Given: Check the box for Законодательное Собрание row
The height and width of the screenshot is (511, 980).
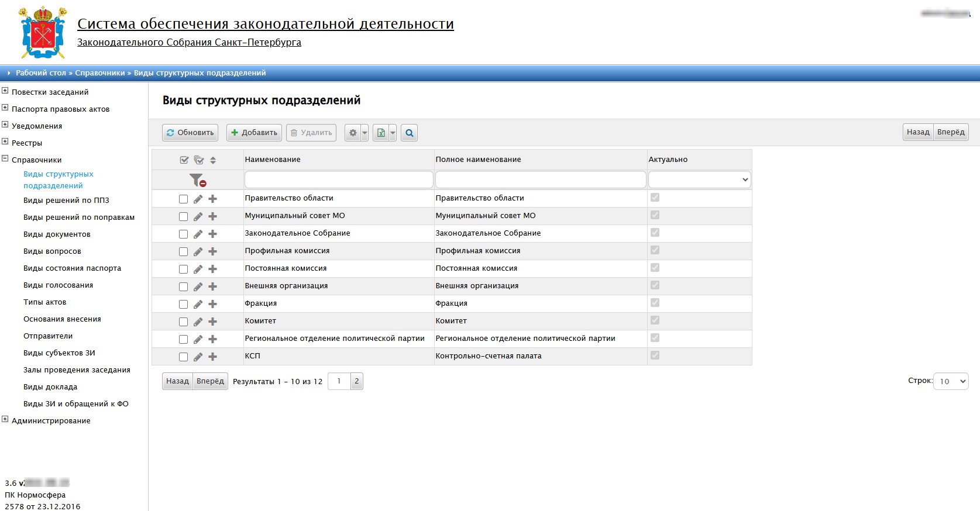Looking at the screenshot, I should click(x=183, y=234).
